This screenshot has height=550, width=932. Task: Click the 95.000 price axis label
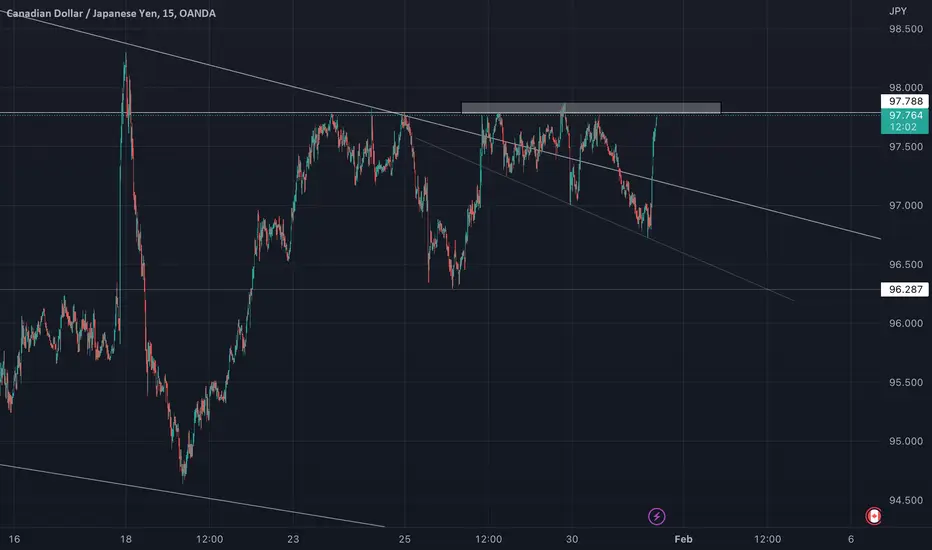905,441
